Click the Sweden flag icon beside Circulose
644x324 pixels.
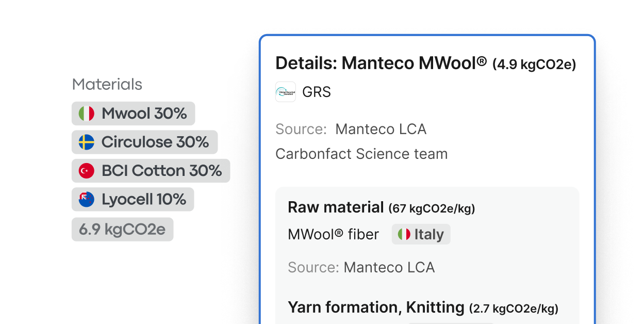pos(87,142)
